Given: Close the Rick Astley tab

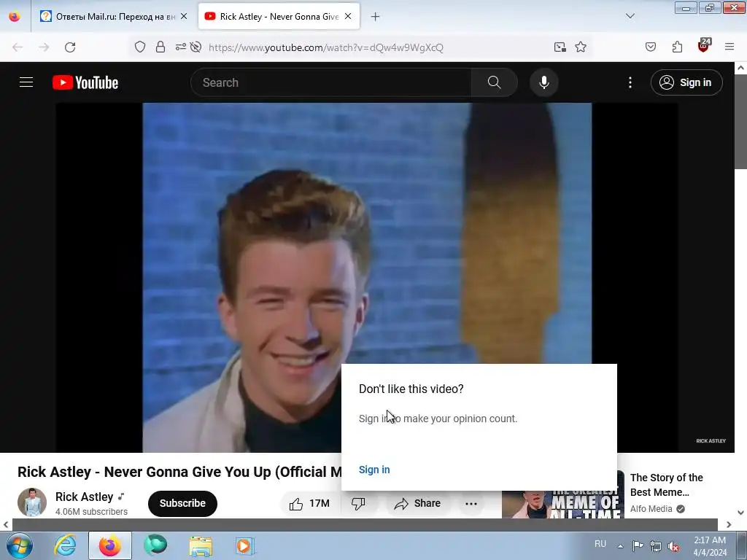Looking at the screenshot, I should pyautogui.click(x=348, y=16).
